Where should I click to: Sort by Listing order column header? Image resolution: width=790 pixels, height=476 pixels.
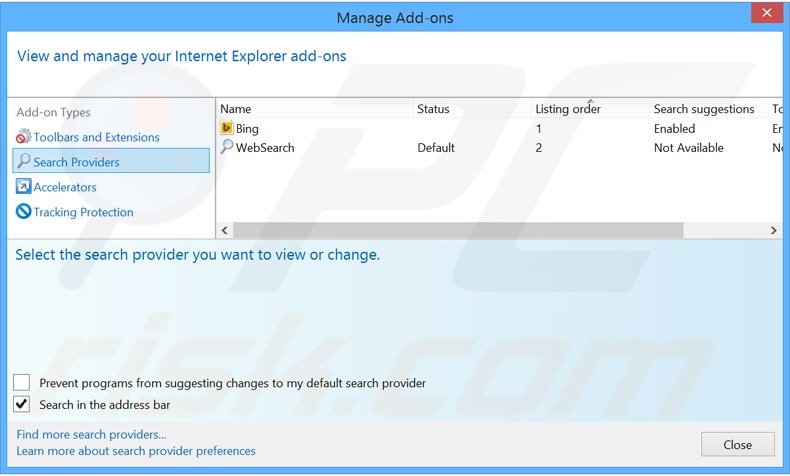tap(590, 109)
